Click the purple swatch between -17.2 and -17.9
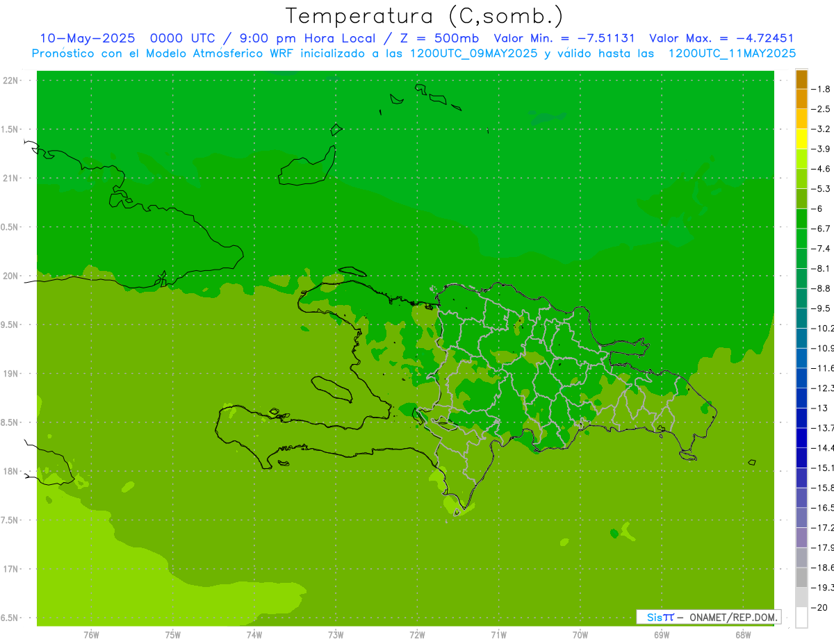Viewport: 834px width, 644px height. coord(801,538)
